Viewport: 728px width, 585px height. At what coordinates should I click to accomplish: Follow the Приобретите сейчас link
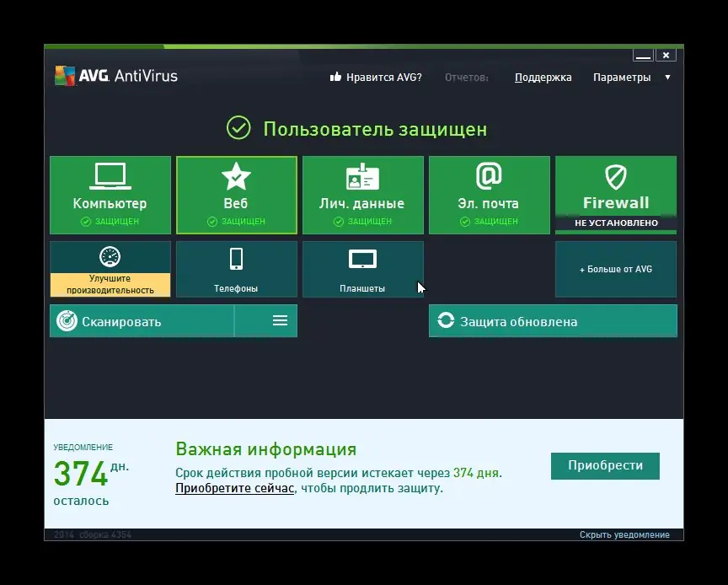(x=234, y=488)
